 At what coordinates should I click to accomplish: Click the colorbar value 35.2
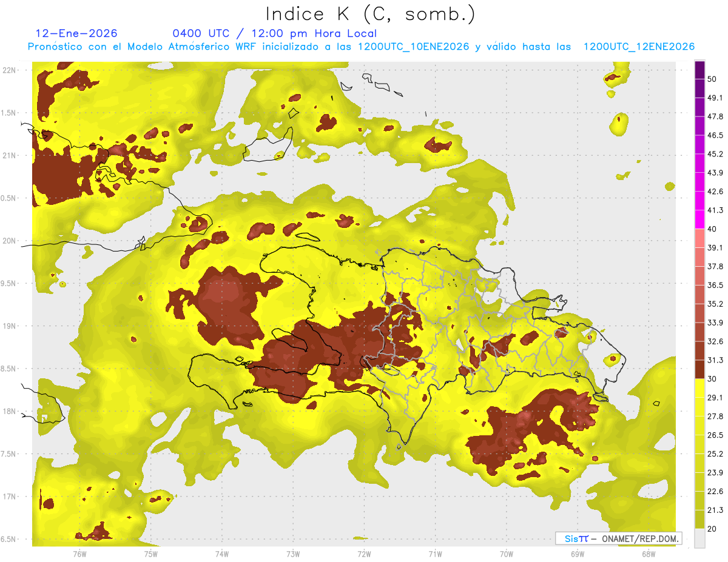tap(715, 304)
